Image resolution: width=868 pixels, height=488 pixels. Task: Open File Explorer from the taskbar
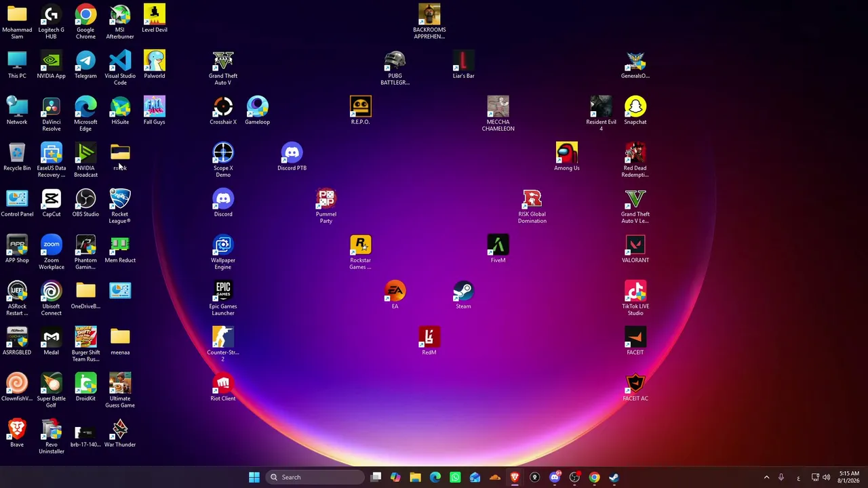415,477
